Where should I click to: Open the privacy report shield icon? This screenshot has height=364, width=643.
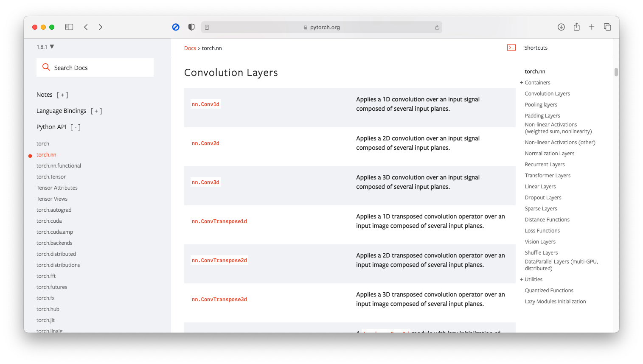point(191,27)
